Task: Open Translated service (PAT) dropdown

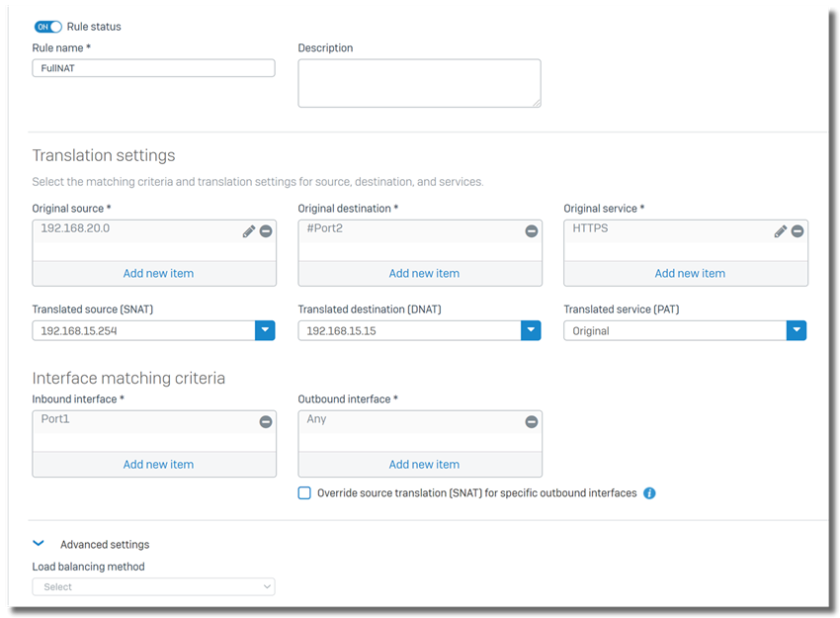Action: point(797,330)
